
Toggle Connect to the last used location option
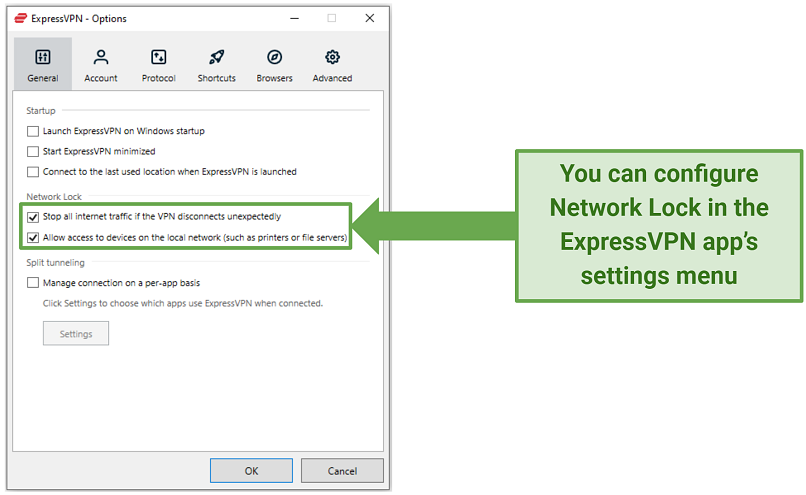pyautogui.click(x=33, y=171)
